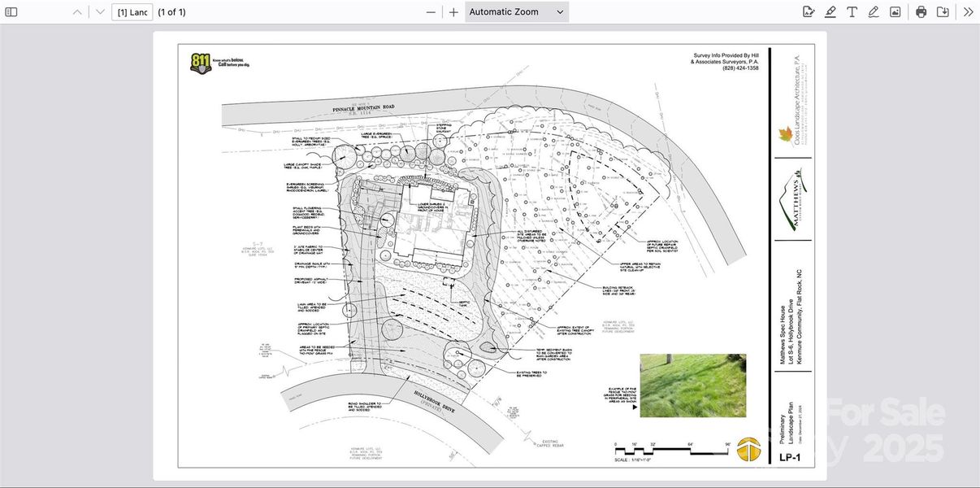Expand the more tools chevron menu
980x488 pixels.
968,12
